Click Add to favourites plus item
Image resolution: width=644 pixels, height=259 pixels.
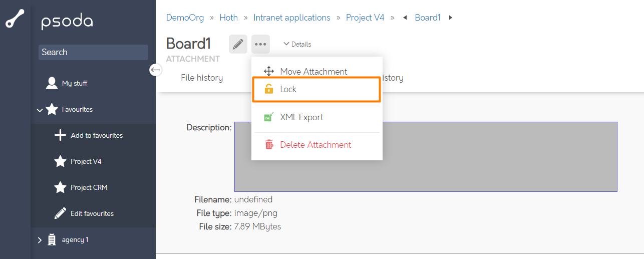[x=96, y=135]
